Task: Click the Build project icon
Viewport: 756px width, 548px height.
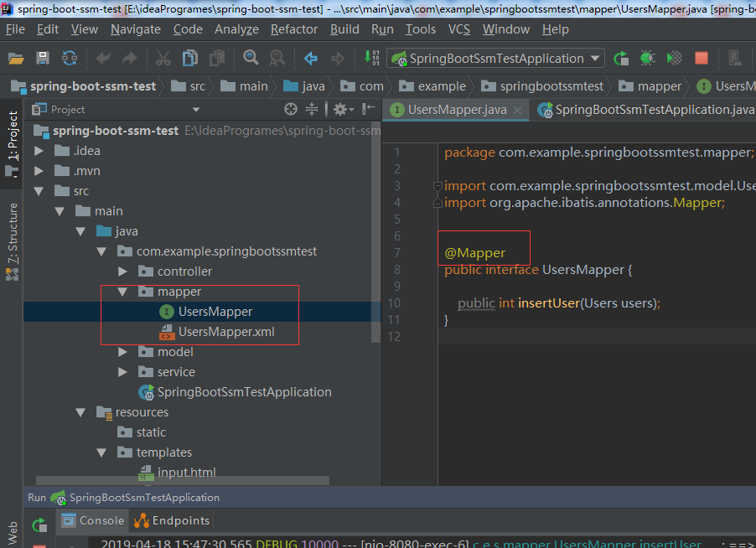Action: [x=371, y=58]
